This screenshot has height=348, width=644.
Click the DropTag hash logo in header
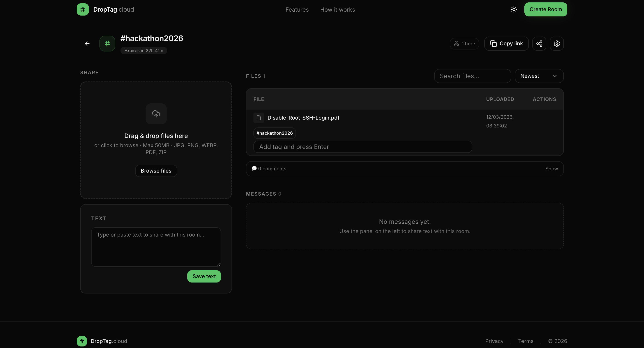[x=83, y=9]
